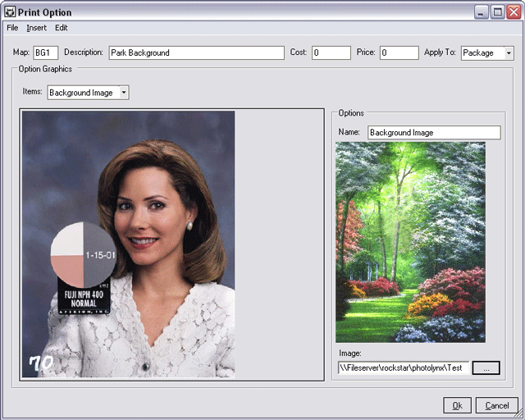Click the Name field in Options
The image size is (525, 420).
pyautogui.click(x=433, y=132)
